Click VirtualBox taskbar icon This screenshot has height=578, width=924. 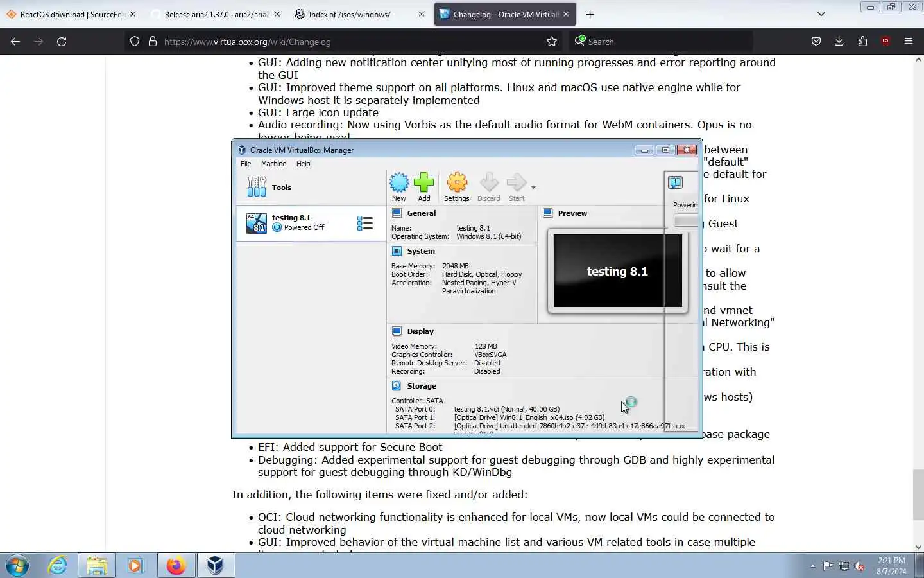coord(216,565)
